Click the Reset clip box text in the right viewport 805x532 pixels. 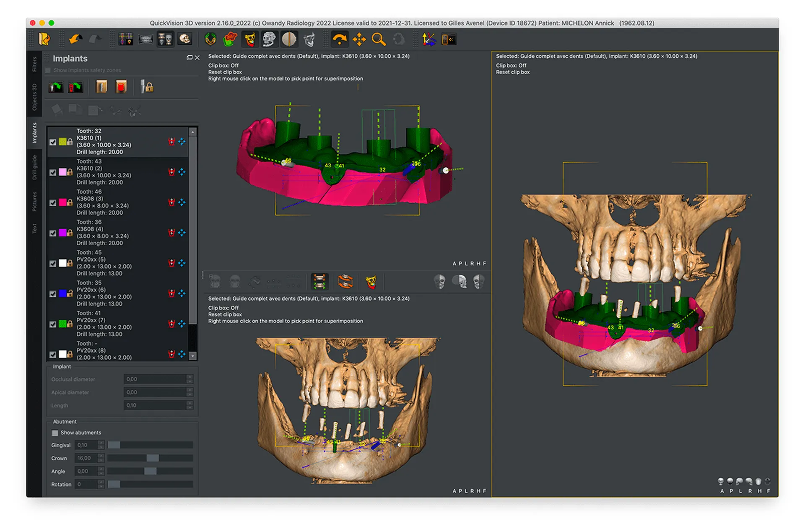(x=513, y=72)
